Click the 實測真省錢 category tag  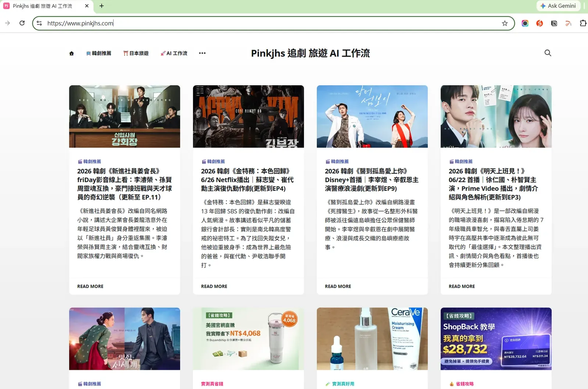212,384
